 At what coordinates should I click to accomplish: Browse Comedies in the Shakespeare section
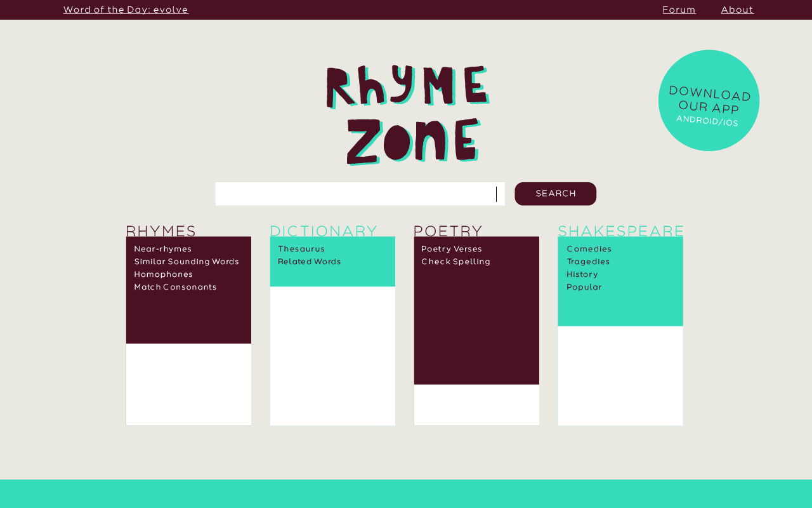[589, 248]
